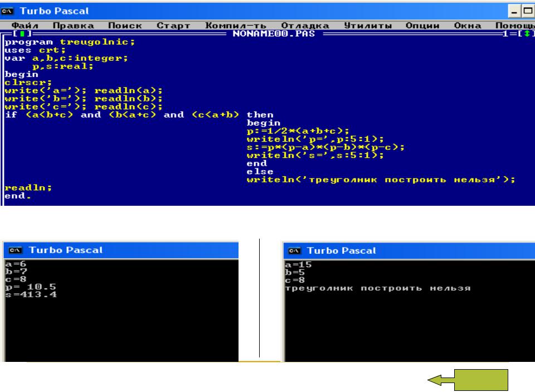The height and width of the screenshot is (392, 535).
Task: Open the Старт menu
Action: pyautogui.click(x=173, y=26)
